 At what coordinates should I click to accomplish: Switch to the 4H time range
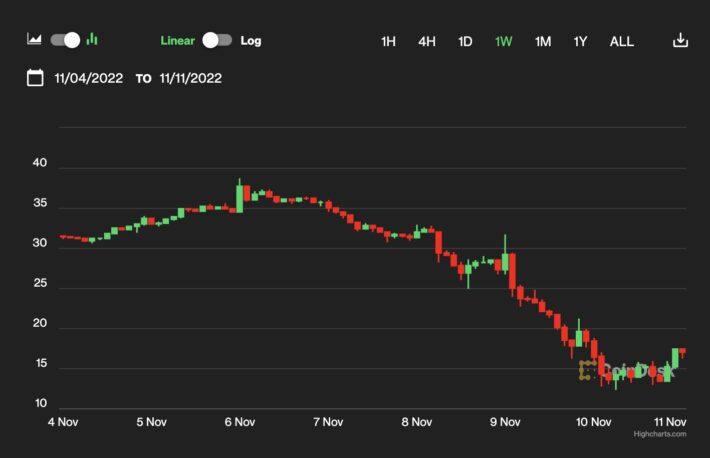click(427, 42)
